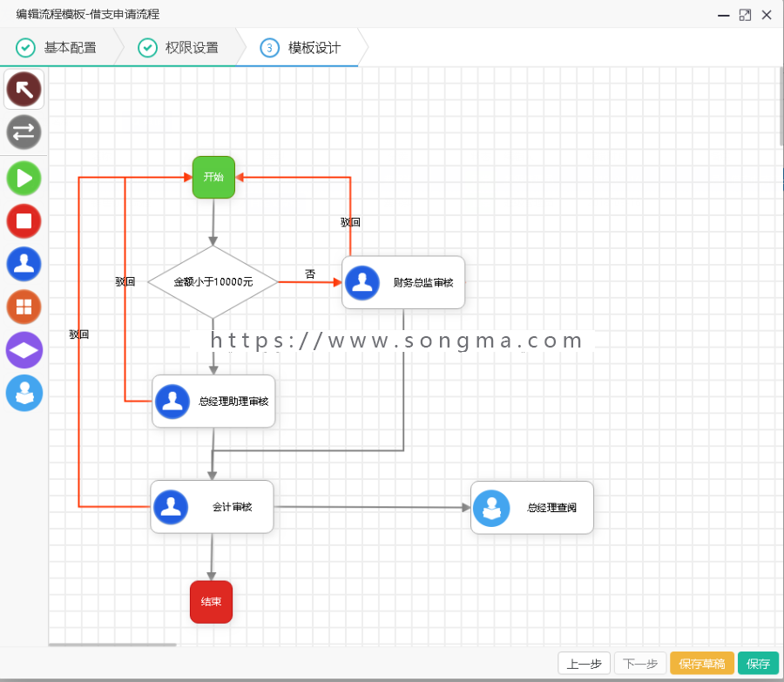The height and width of the screenshot is (682, 784).
Task: Click 保存草稿 save draft button
Action: 702,664
